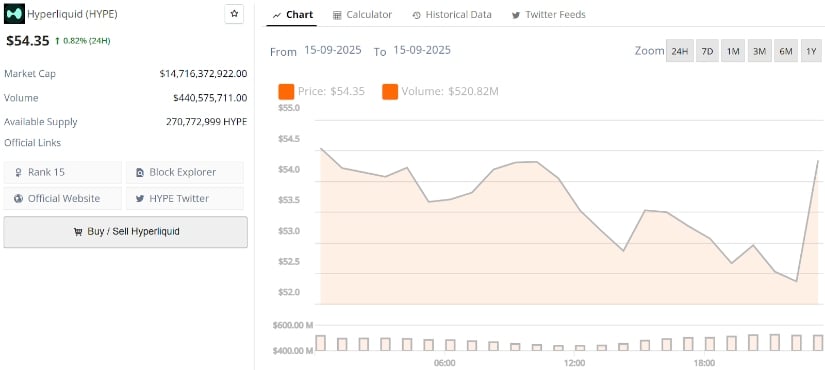Set chart zoom to 1Y
This screenshot has height=370, width=825.
[811, 51]
